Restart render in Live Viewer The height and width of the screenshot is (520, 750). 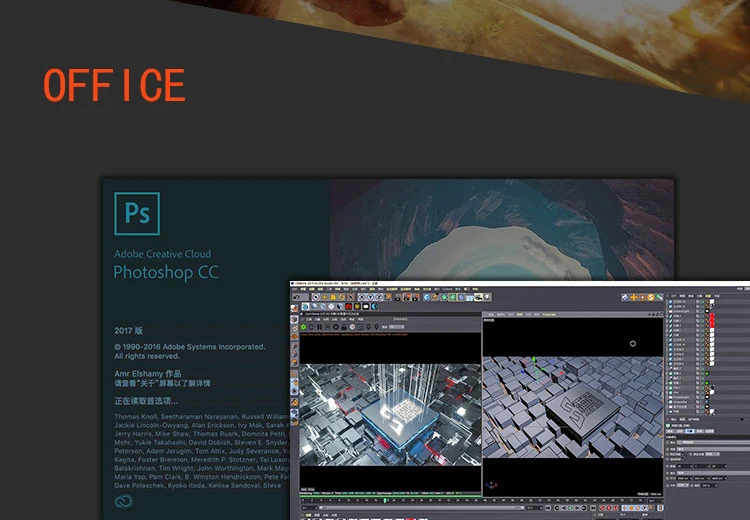pos(311,327)
